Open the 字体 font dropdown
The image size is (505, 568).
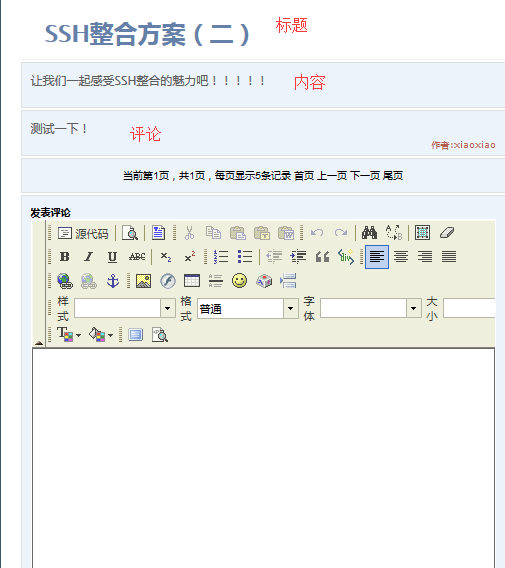[x=371, y=308]
